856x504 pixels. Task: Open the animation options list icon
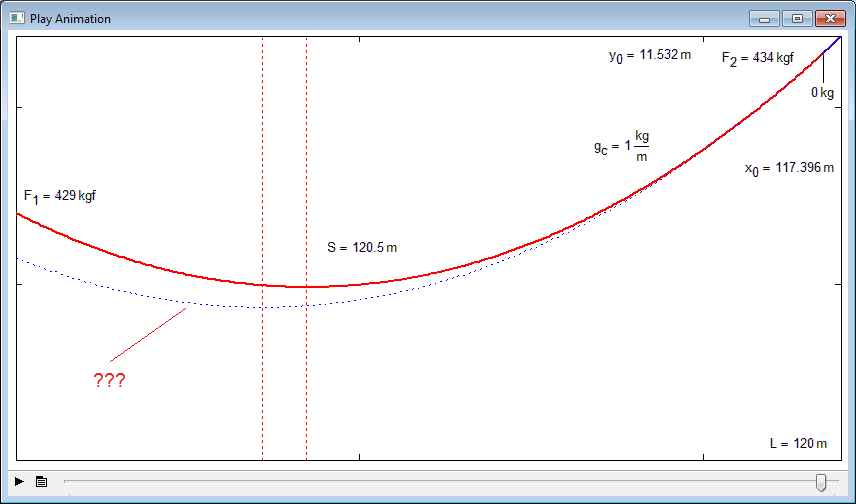coord(41,482)
